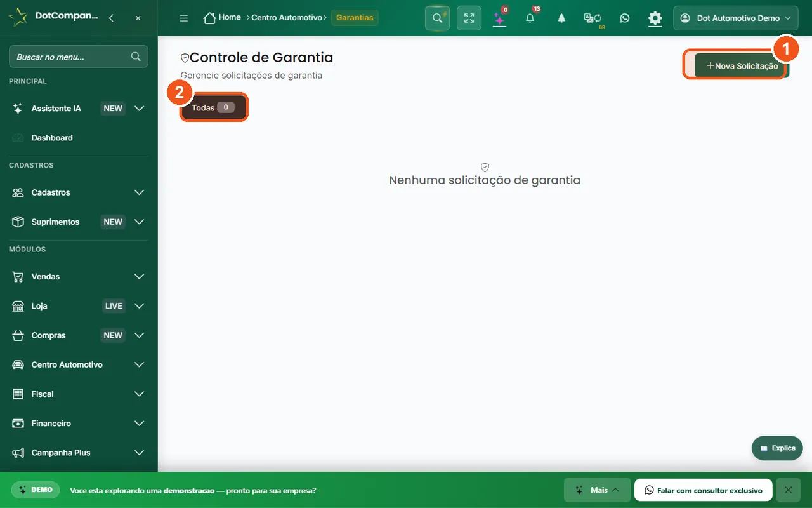Click the tree icon in top bar
The width and height of the screenshot is (812, 508).
[561, 18]
